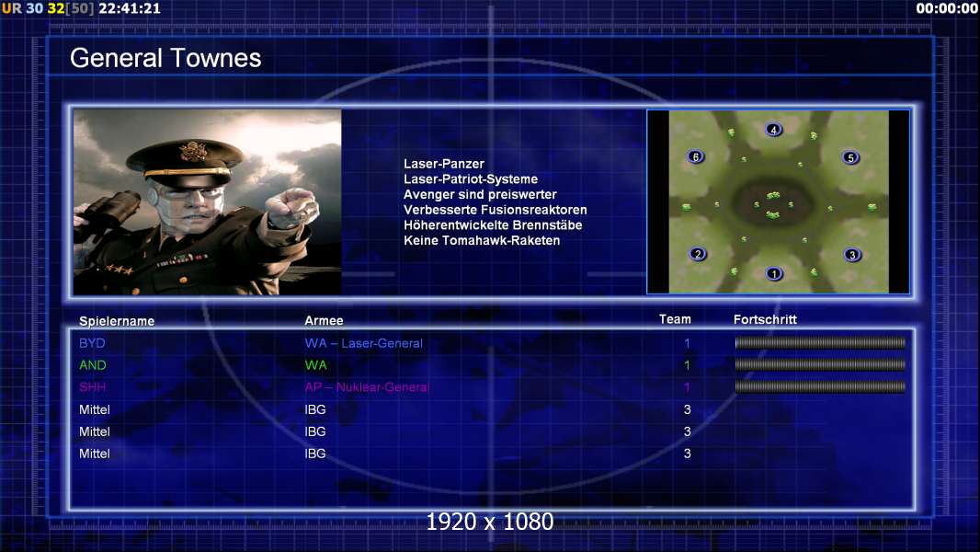Viewport: 980px width, 552px height.
Task: Click Team column header
Action: tap(675, 319)
